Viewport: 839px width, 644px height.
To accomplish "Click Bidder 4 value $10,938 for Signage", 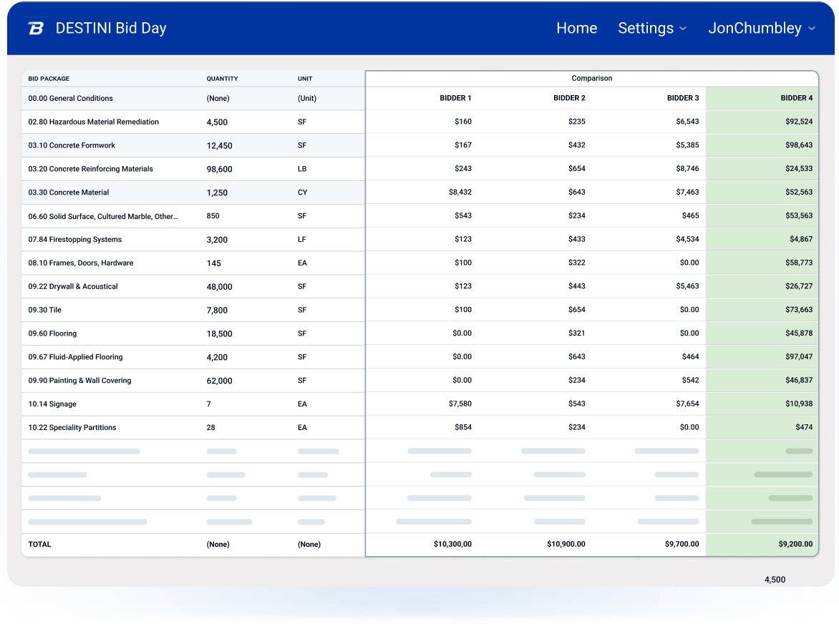I will click(799, 404).
